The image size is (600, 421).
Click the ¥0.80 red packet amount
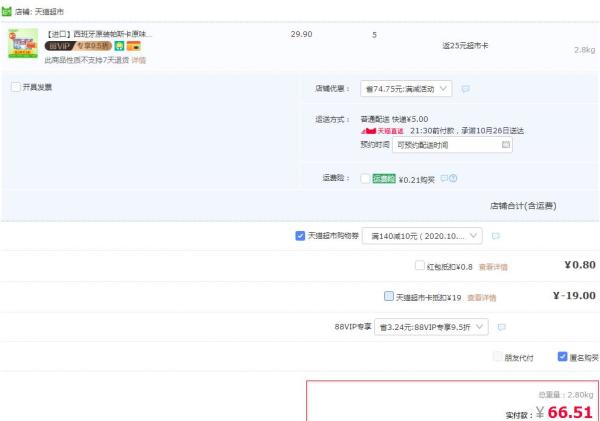[580, 265]
